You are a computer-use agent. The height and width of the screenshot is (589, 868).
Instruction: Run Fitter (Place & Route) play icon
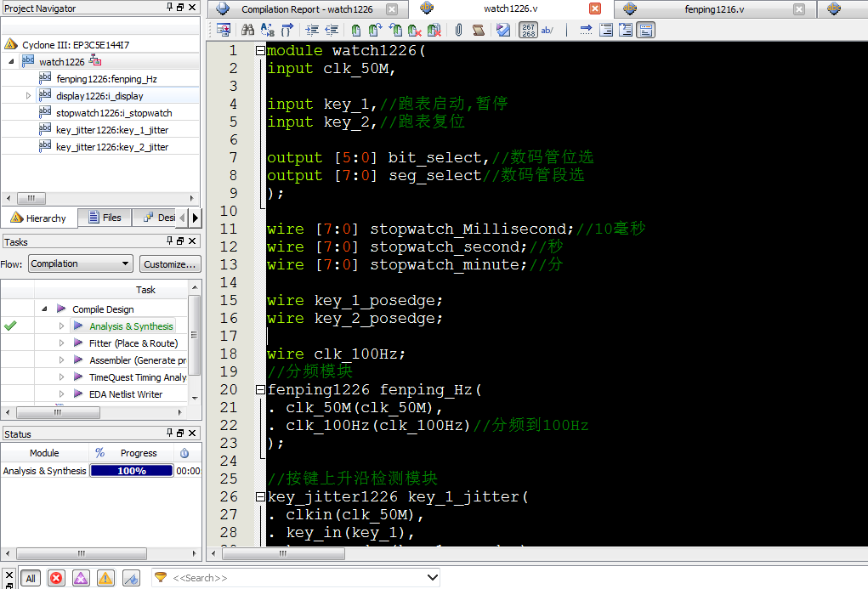[x=78, y=343]
